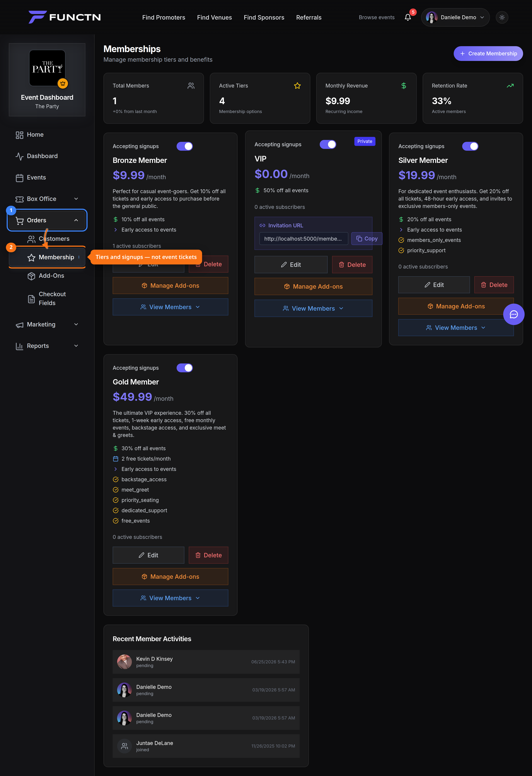The width and height of the screenshot is (532, 776).
Task: Manage Add-ons for Silver Member
Action: click(456, 306)
